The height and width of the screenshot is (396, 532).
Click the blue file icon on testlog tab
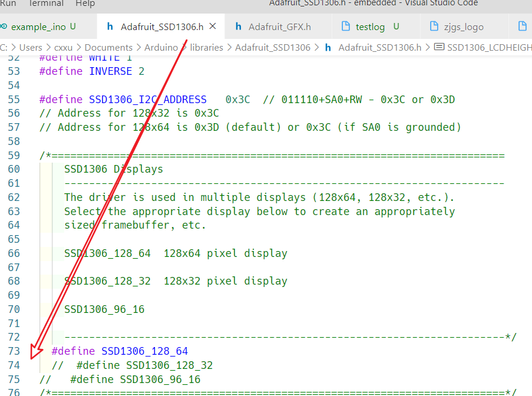[x=347, y=26]
